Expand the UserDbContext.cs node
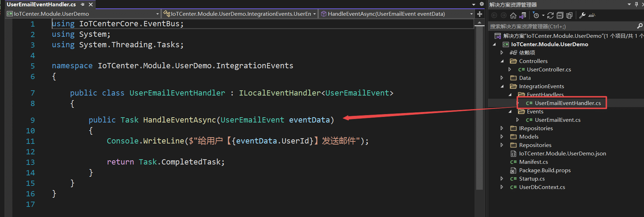Viewport: 644px width, 217px height. 502,187
